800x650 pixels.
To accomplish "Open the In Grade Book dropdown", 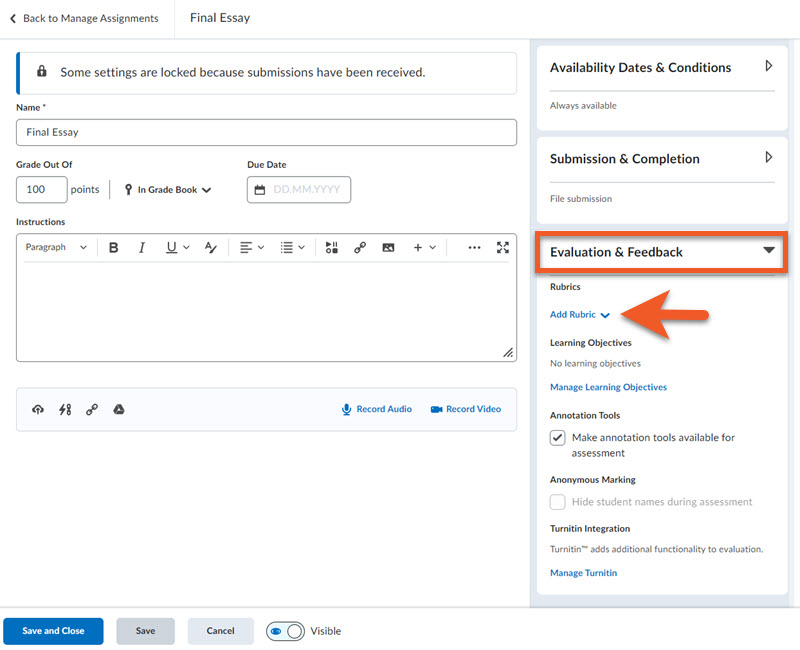I will 168,190.
